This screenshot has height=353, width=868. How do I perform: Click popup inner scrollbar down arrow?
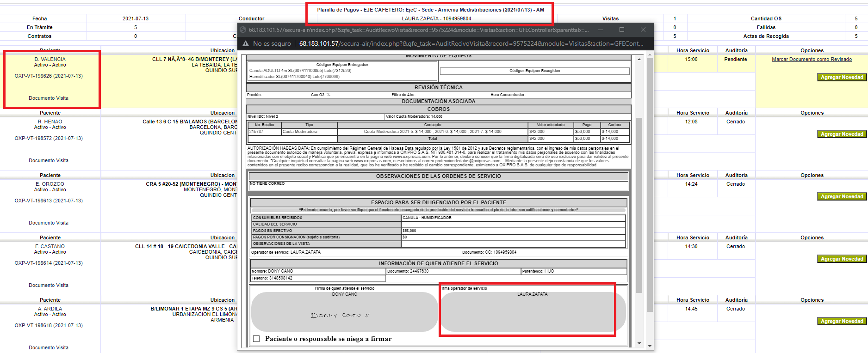(639, 343)
